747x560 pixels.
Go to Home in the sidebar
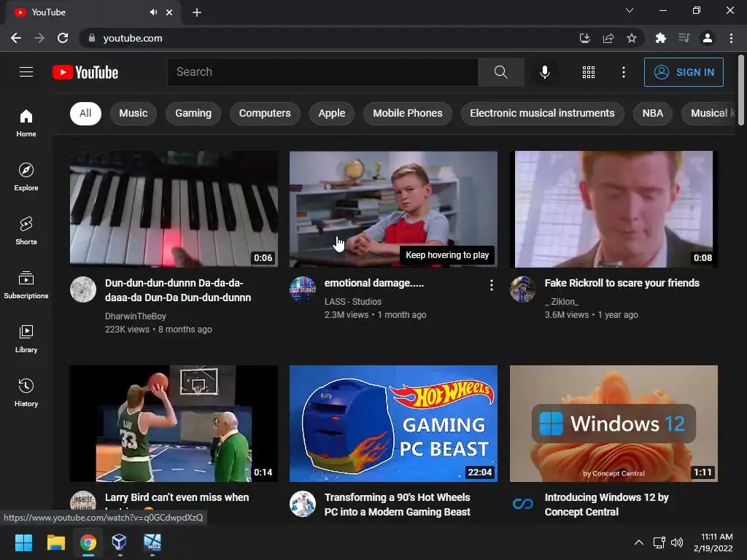(26, 122)
